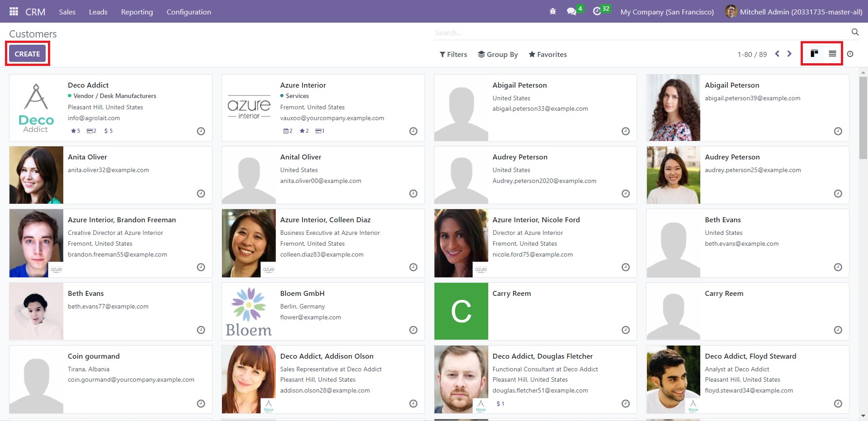This screenshot has width=868, height=421.
Task: Open the apps grid menu icon
Action: click(x=14, y=11)
